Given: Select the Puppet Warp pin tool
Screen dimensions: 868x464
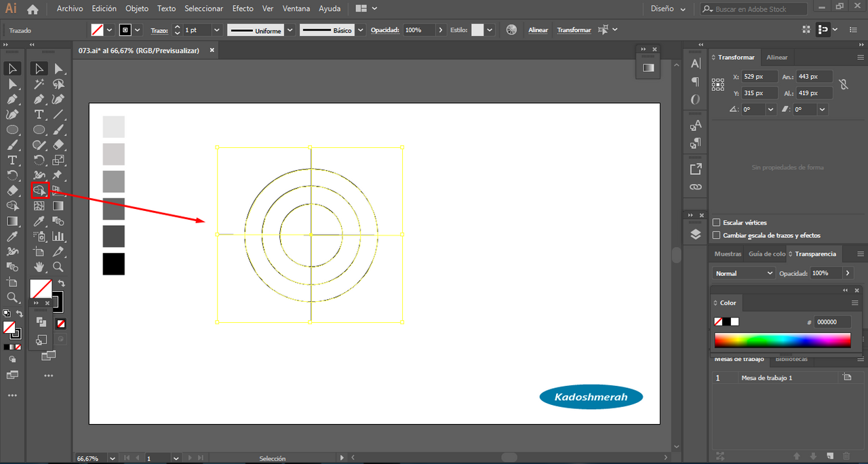Looking at the screenshot, I should 58,176.
